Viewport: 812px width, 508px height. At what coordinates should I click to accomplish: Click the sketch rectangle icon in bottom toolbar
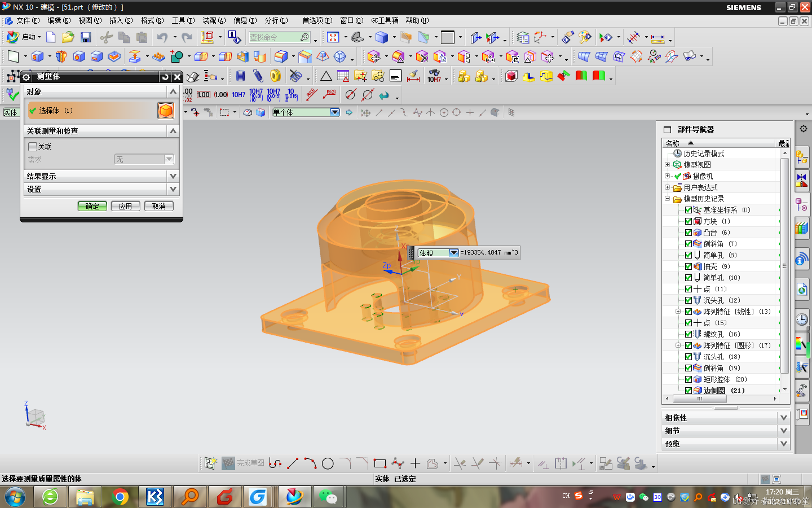tap(380, 463)
